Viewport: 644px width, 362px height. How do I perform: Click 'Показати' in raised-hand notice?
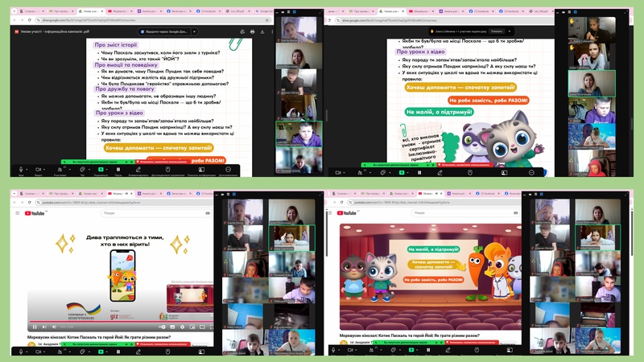point(497,31)
